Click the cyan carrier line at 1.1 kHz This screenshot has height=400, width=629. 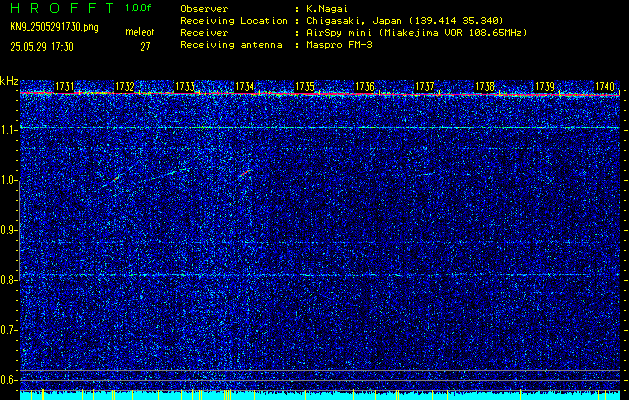[x=320, y=128]
